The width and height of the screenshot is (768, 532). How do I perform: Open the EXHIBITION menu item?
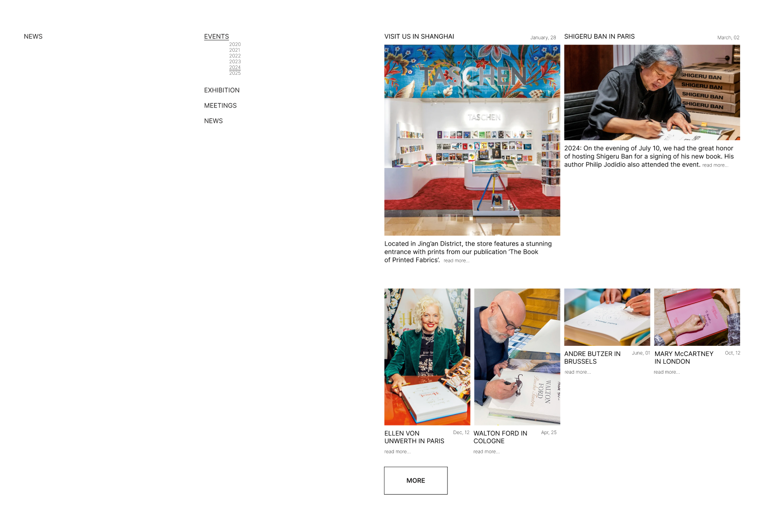(x=222, y=90)
